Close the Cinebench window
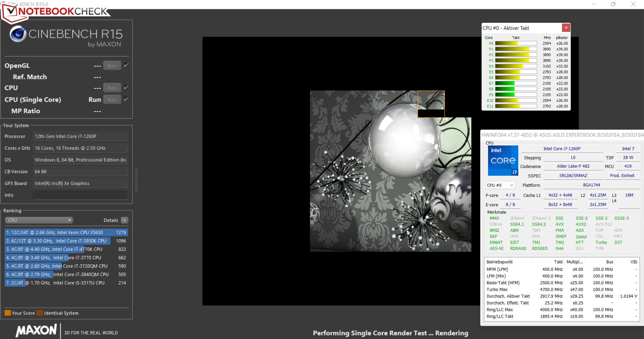The width and height of the screenshot is (644, 339). point(633,4)
